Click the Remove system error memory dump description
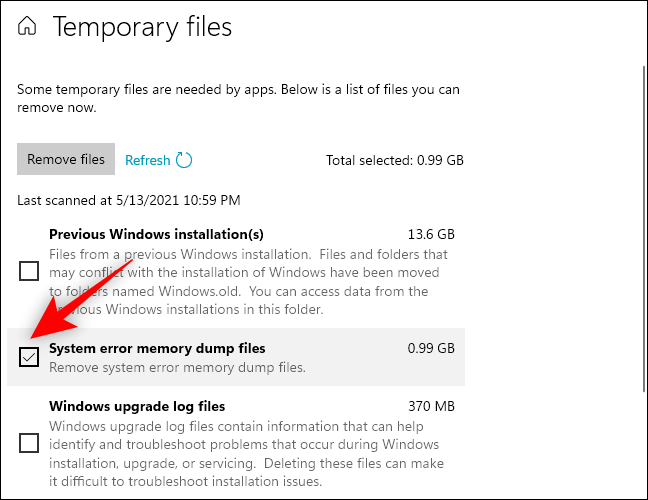The width and height of the screenshot is (648, 500). (177, 367)
